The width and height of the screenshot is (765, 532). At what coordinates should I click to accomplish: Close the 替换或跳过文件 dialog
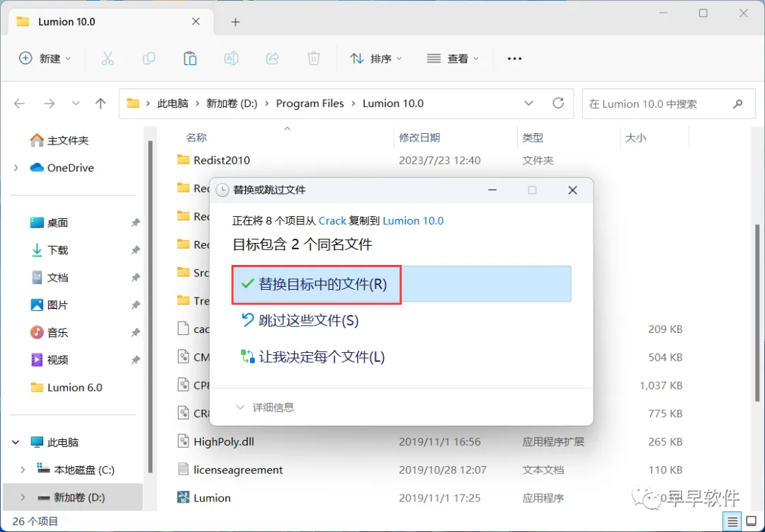[x=573, y=190]
